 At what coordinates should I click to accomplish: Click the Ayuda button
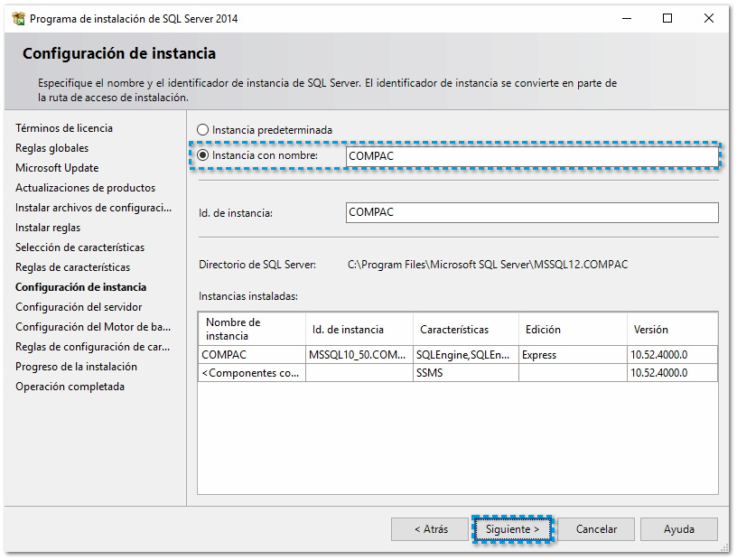(678, 529)
